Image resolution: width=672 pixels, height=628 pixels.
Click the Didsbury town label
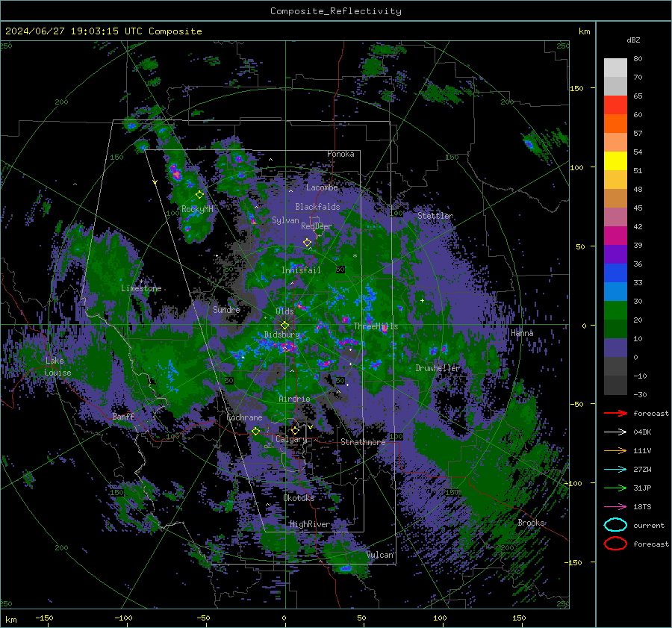[282, 335]
